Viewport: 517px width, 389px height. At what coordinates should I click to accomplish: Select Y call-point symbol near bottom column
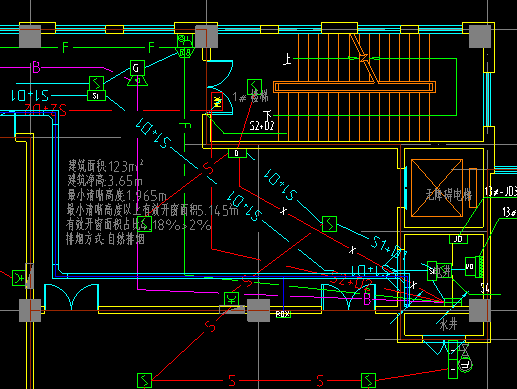coord(231,299)
